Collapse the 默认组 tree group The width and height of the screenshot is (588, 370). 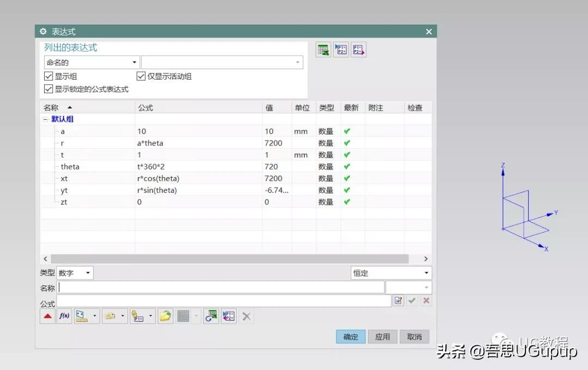[x=45, y=119]
